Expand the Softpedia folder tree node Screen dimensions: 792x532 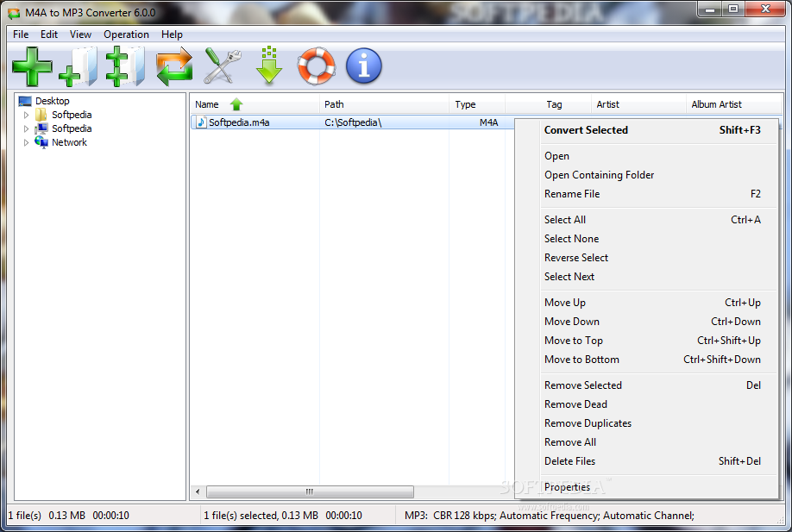(x=26, y=115)
